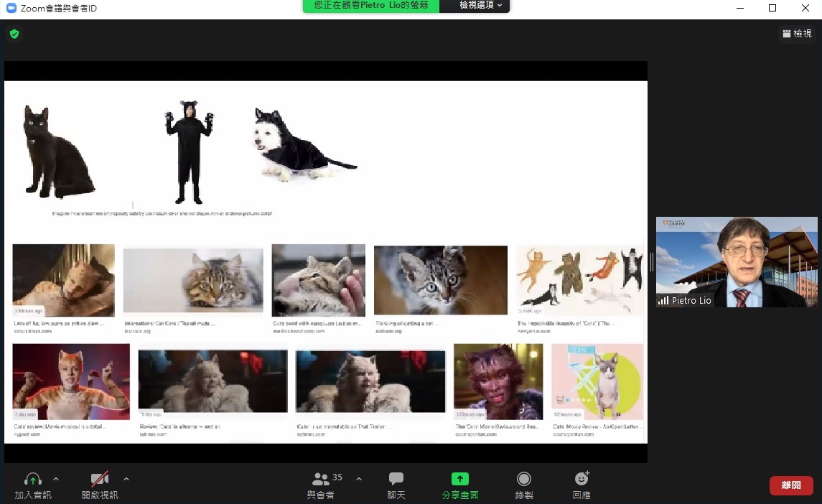The height and width of the screenshot is (504, 822).
Task: Join audio using the headphone icon
Action: pos(33,480)
